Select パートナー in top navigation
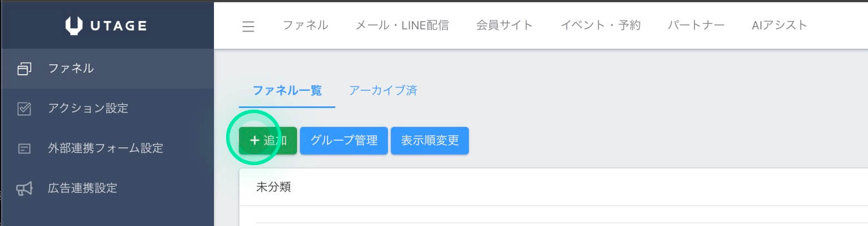 [x=696, y=25]
